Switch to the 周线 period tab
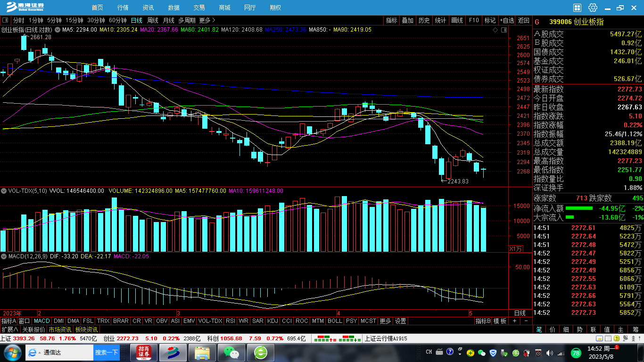The height and width of the screenshot is (362, 644). 153,20
